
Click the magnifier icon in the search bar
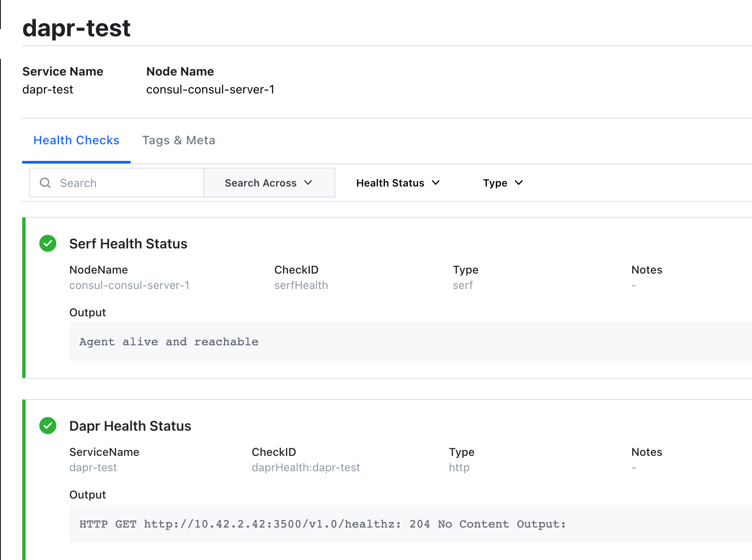point(45,183)
